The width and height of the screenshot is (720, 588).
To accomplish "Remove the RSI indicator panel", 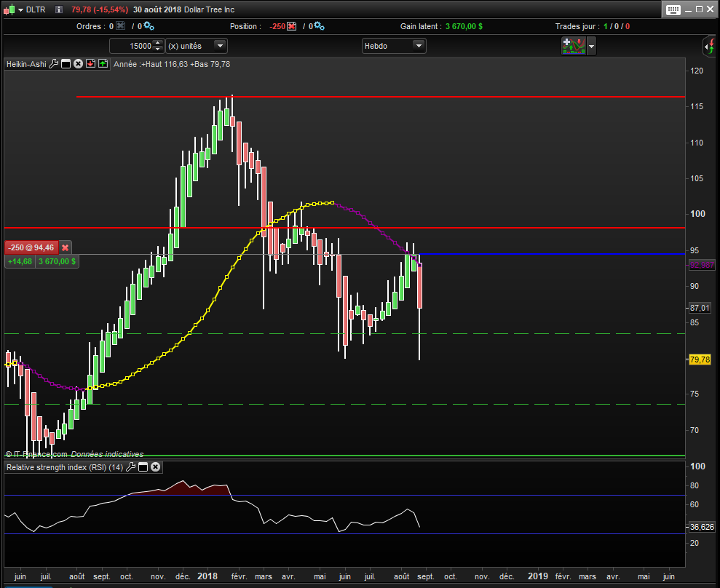I will tap(156, 466).
